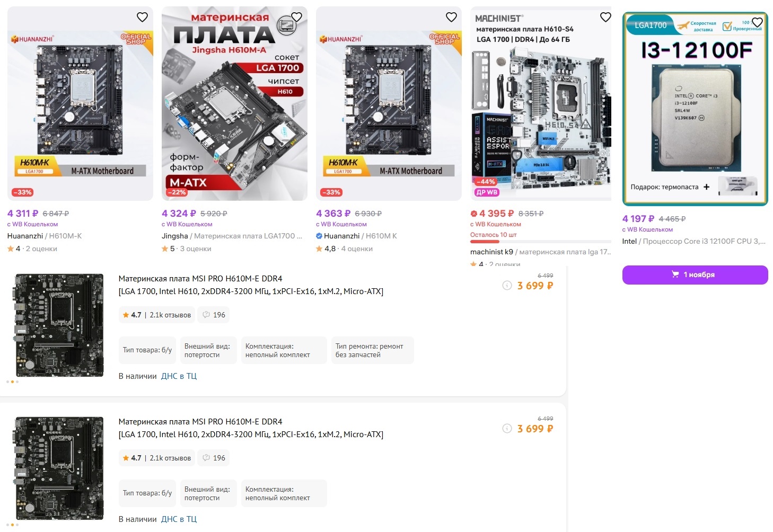Add Huananzhi H610M-K card to favorites via heart
This screenshot has width=773, height=532.
pos(142,17)
